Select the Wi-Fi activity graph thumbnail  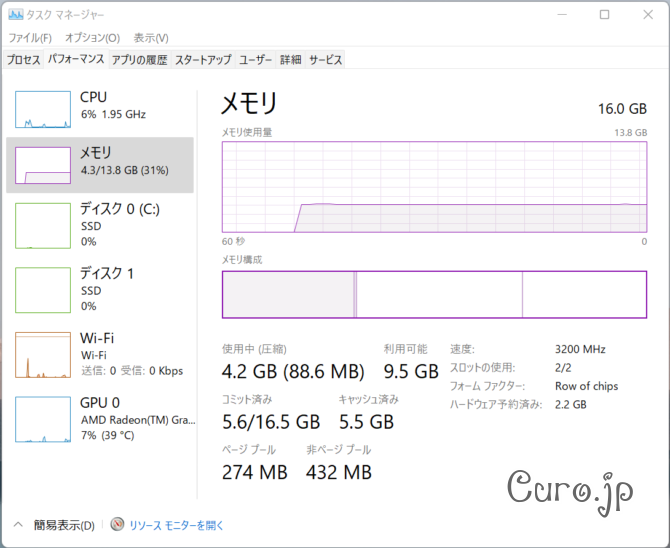click(42, 354)
